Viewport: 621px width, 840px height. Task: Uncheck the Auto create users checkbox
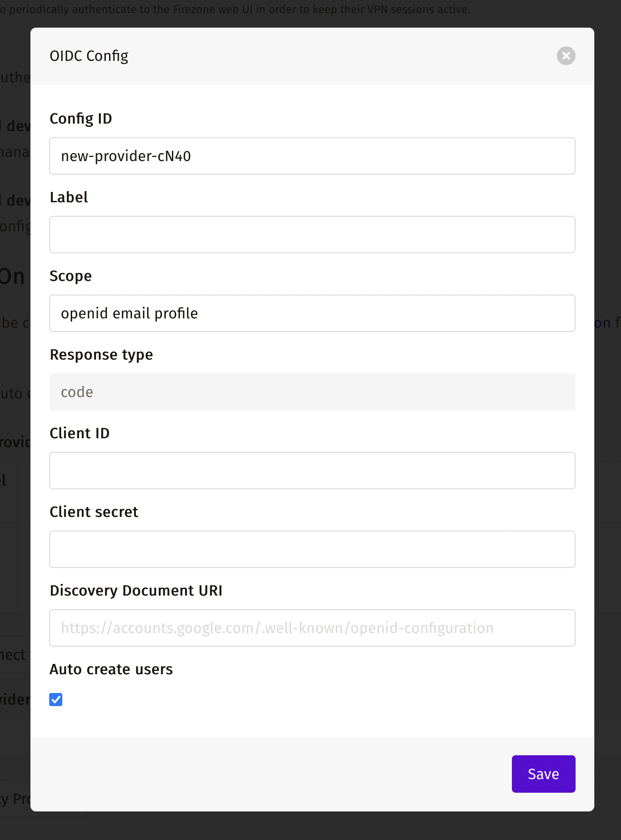tap(56, 700)
